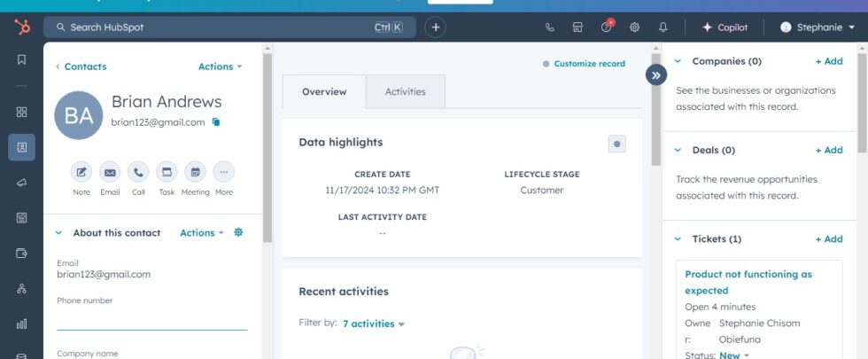Viewport: 868px width, 359px height.
Task: Collapse the right sidebar with double-arrow button
Action: [x=655, y=75]
